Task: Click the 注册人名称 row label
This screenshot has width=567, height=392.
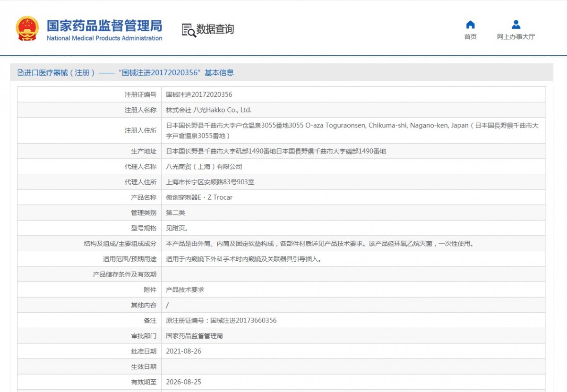Action: click(x=140, y=110)
